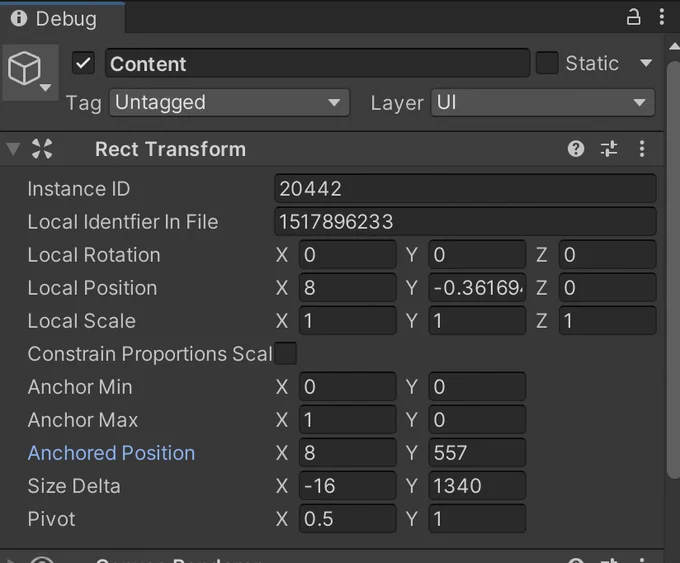Viewport: 680px width, 563px height.
Task: Toggle the Inspector lock icon
Action: coord(634,17)
